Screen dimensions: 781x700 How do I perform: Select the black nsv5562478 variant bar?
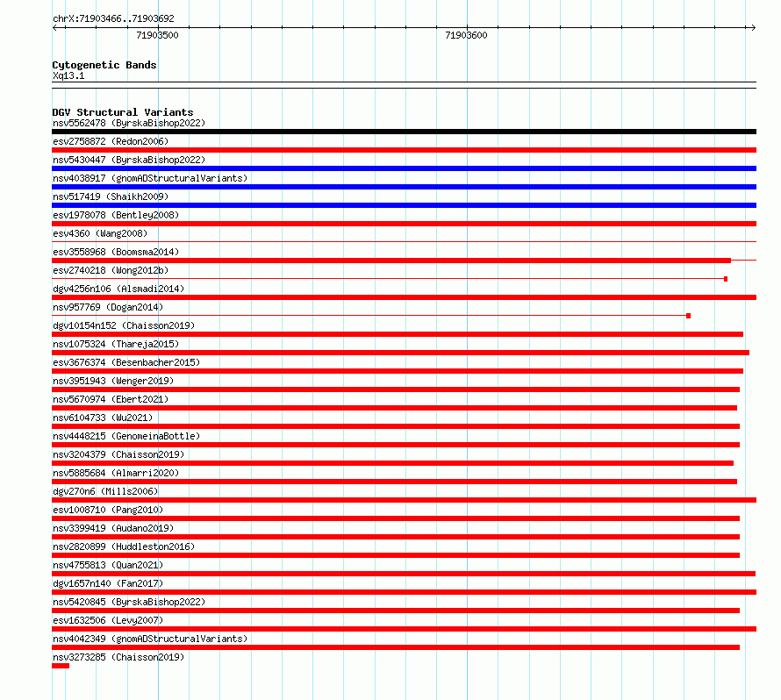(404, 132)
